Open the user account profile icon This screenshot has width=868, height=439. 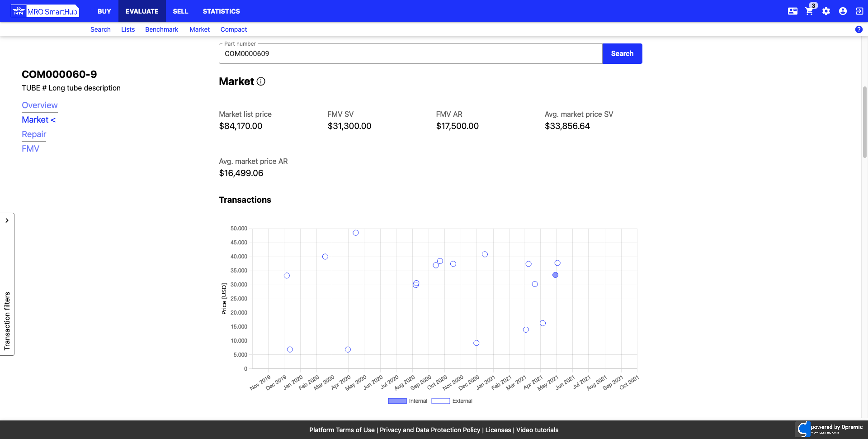click(x=843, y=11)
